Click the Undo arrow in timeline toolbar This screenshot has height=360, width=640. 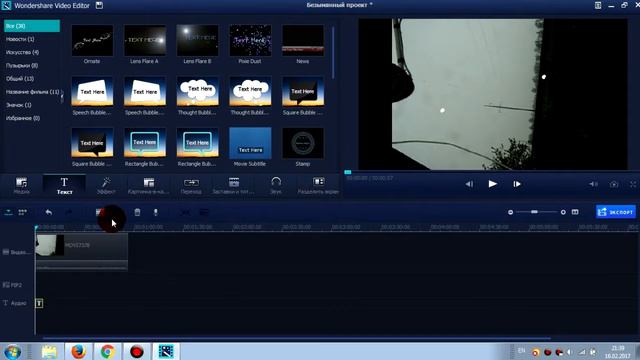(x=49, y=212)
